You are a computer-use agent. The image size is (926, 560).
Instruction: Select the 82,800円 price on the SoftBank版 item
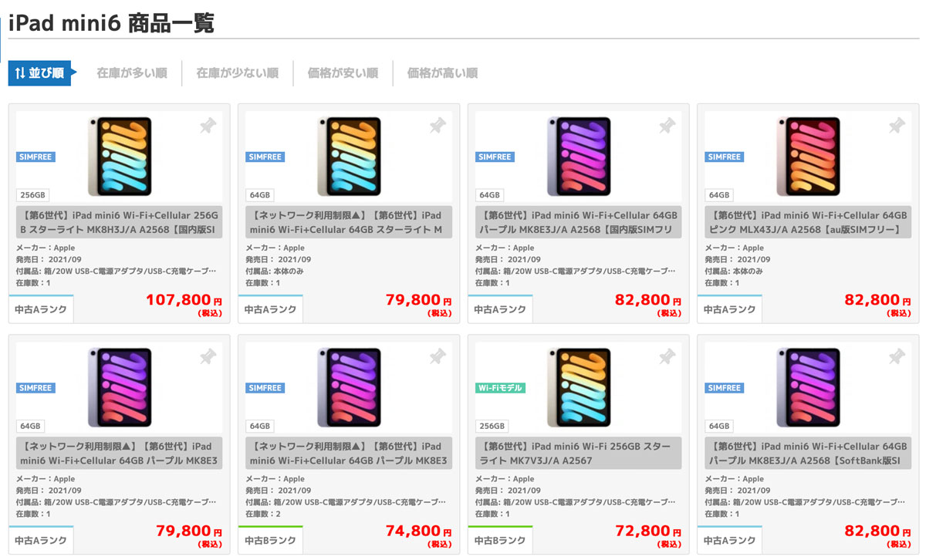878,531
